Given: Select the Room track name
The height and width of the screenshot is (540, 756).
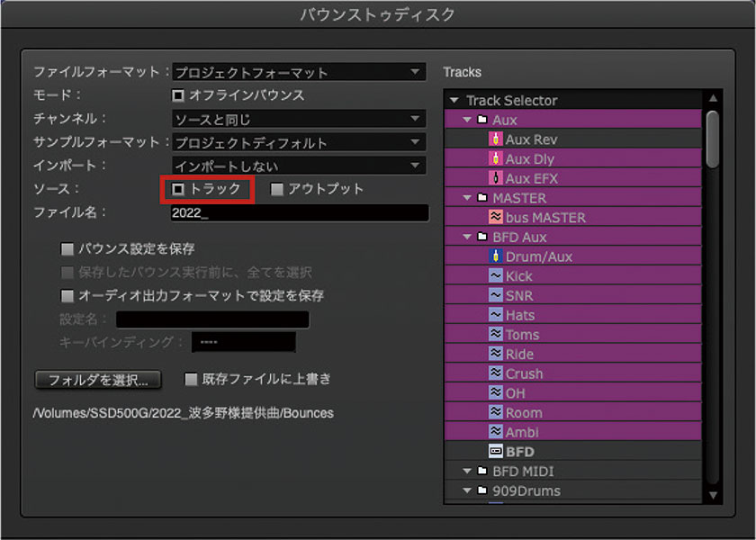Looking at the screenshot, I should [524, 413].
